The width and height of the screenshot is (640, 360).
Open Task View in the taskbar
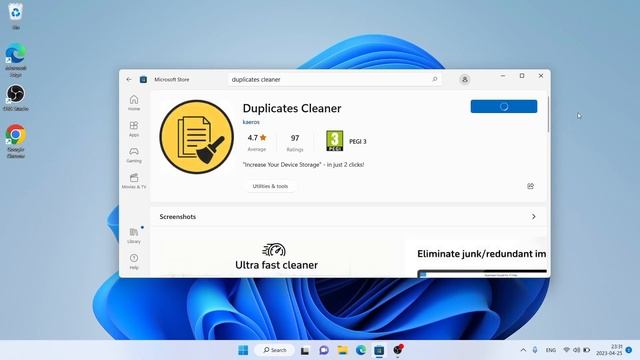pos(305,350)
